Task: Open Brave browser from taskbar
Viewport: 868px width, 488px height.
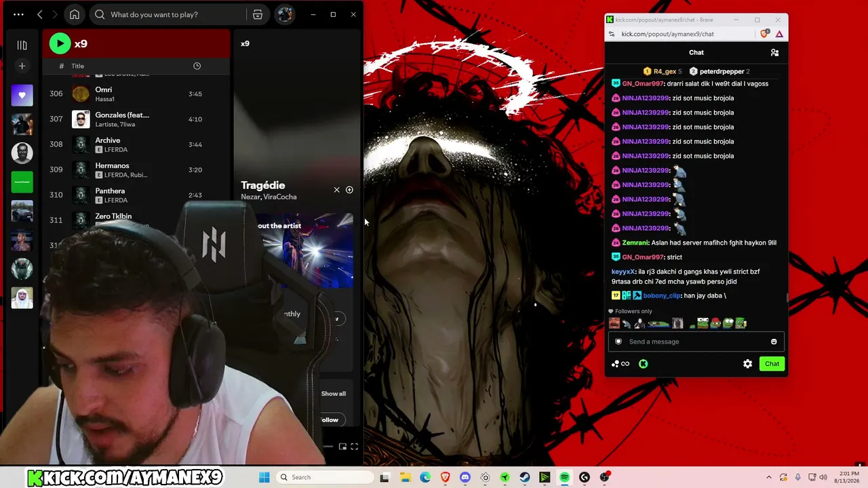Action: point(445,477)
